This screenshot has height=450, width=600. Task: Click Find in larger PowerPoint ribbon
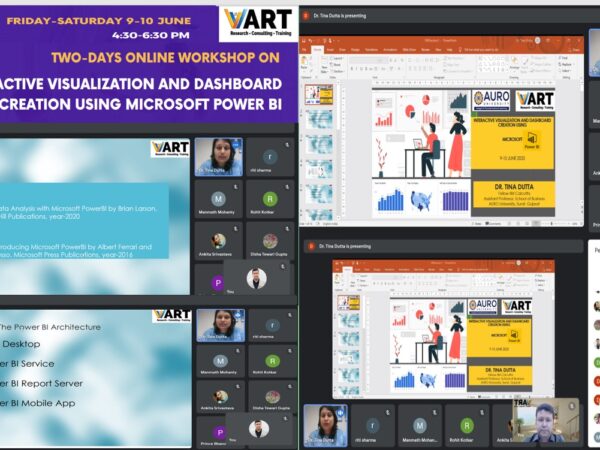coord(564,58)
